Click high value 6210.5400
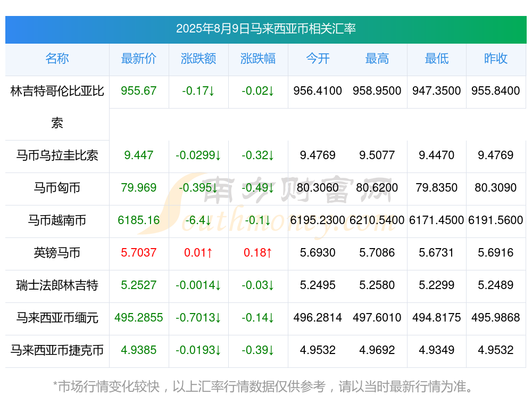The height and width of the screenshot is (403, 532). pos(377,220)
